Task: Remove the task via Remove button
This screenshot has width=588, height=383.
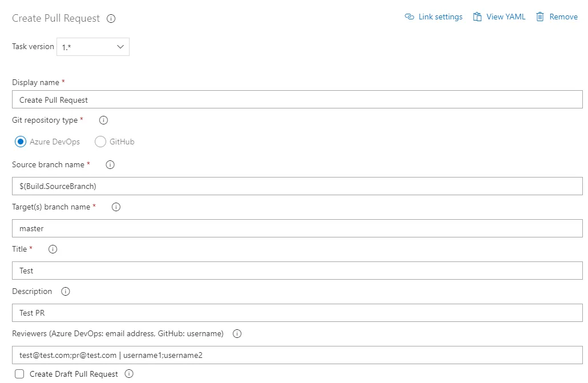Action: [557, 17]
